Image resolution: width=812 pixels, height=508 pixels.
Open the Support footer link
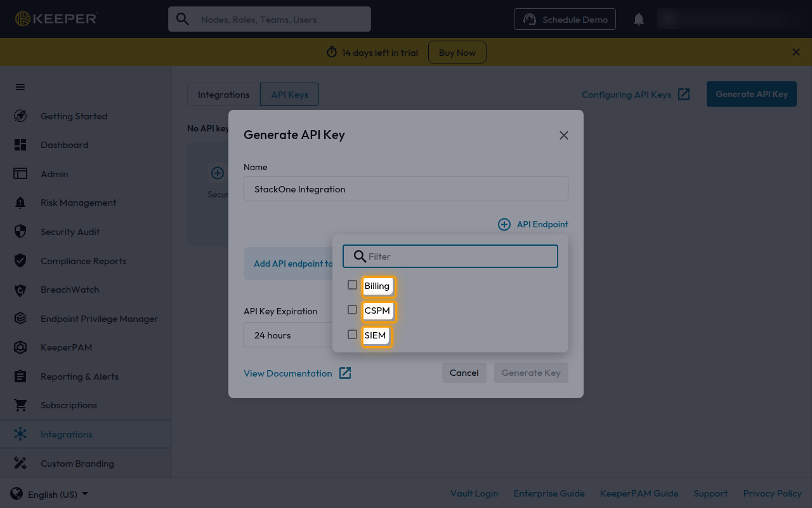710,493
